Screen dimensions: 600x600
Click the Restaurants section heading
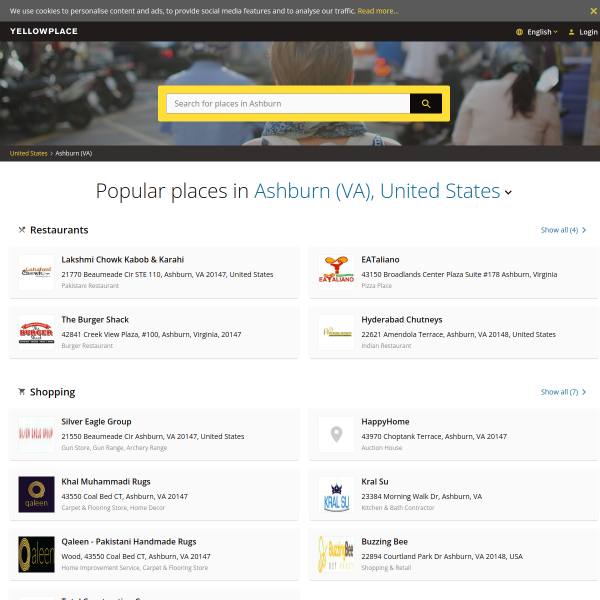[x=59, y=230]
